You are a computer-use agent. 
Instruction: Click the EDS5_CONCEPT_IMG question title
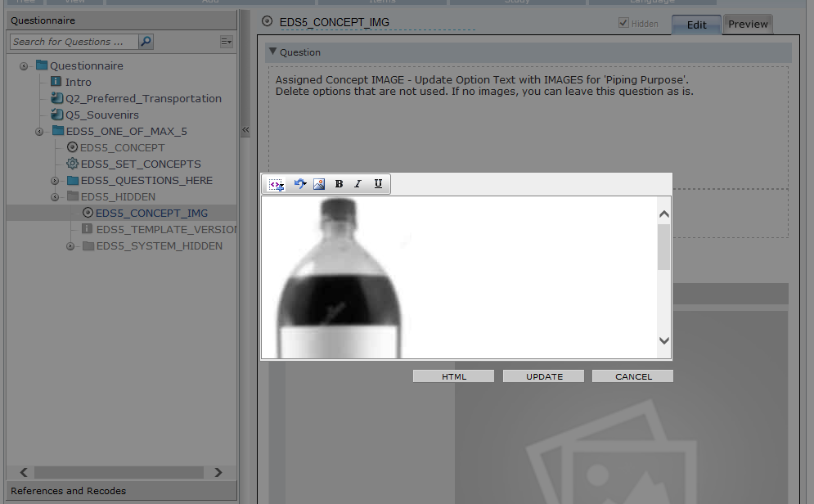pos(335,22)
